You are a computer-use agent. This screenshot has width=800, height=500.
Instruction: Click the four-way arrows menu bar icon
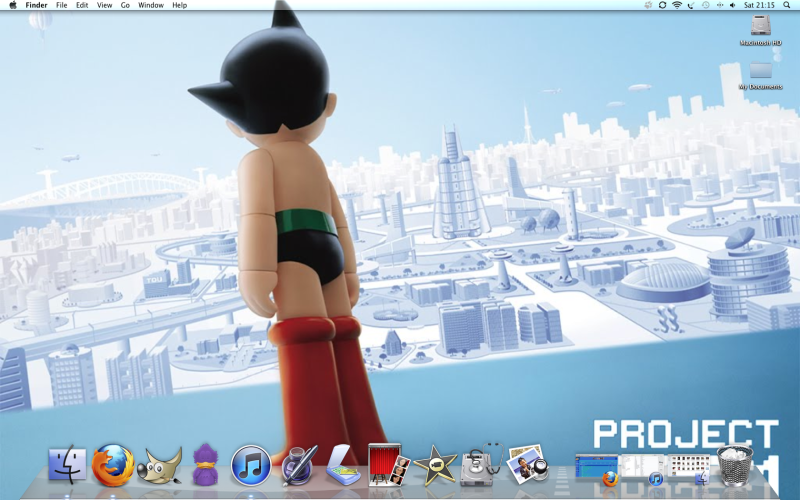tap(719, 5)
